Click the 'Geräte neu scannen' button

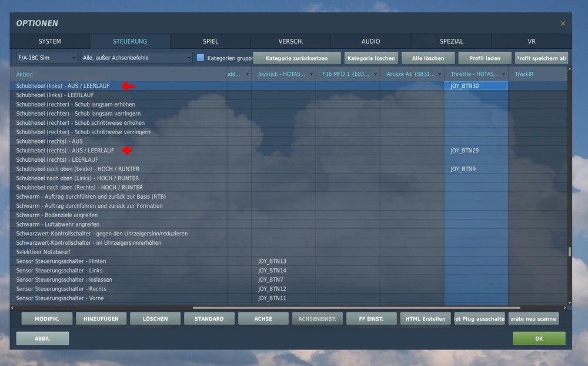[534, 319]
